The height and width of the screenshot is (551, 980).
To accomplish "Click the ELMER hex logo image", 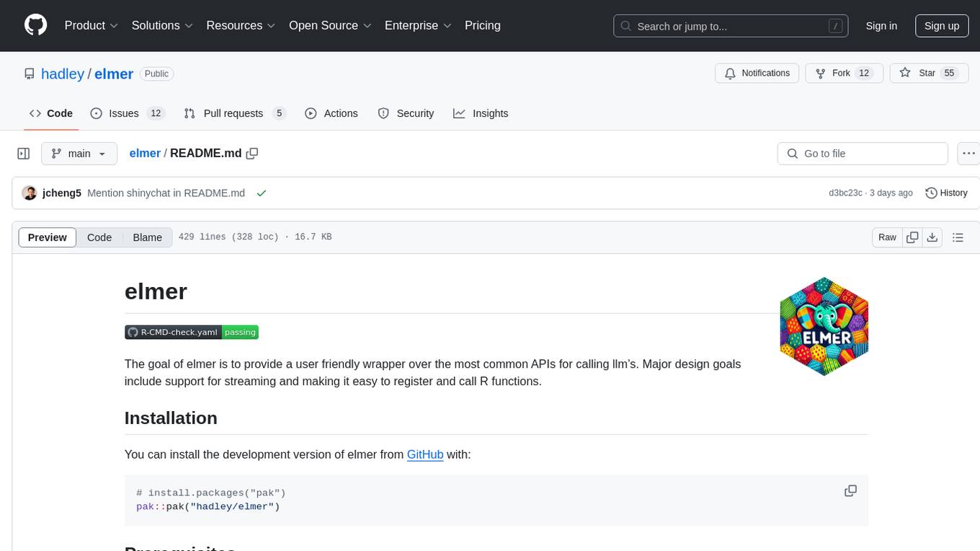I will coord(824,327).
